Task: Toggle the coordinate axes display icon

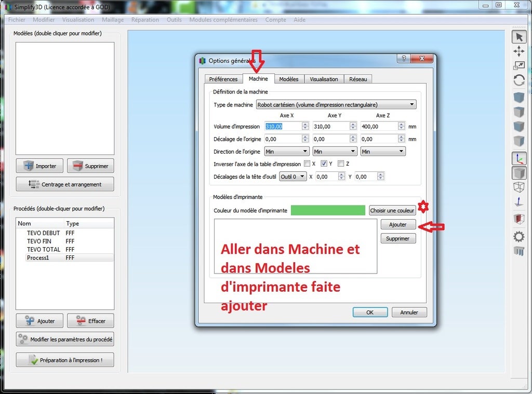Action: tap(519, 158)
